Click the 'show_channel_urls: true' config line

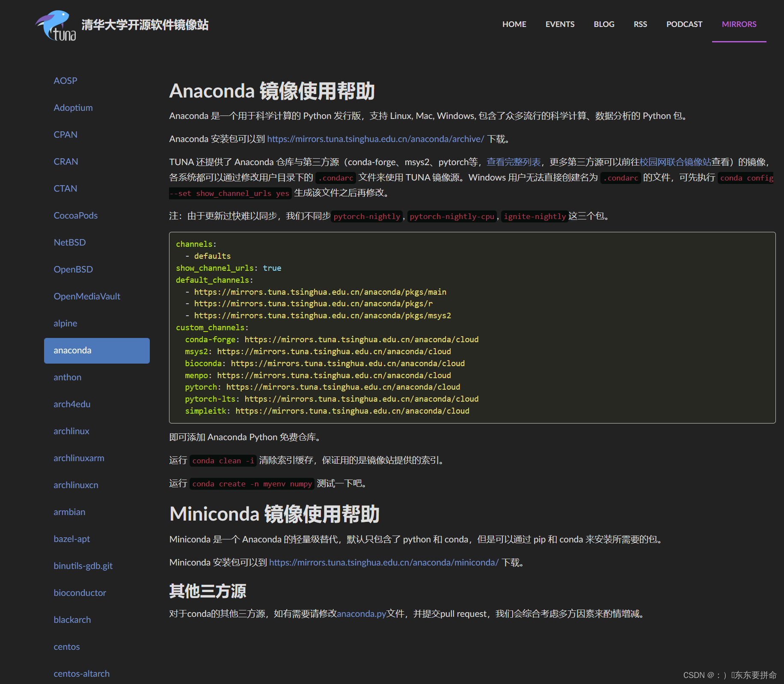pos(229,268)
